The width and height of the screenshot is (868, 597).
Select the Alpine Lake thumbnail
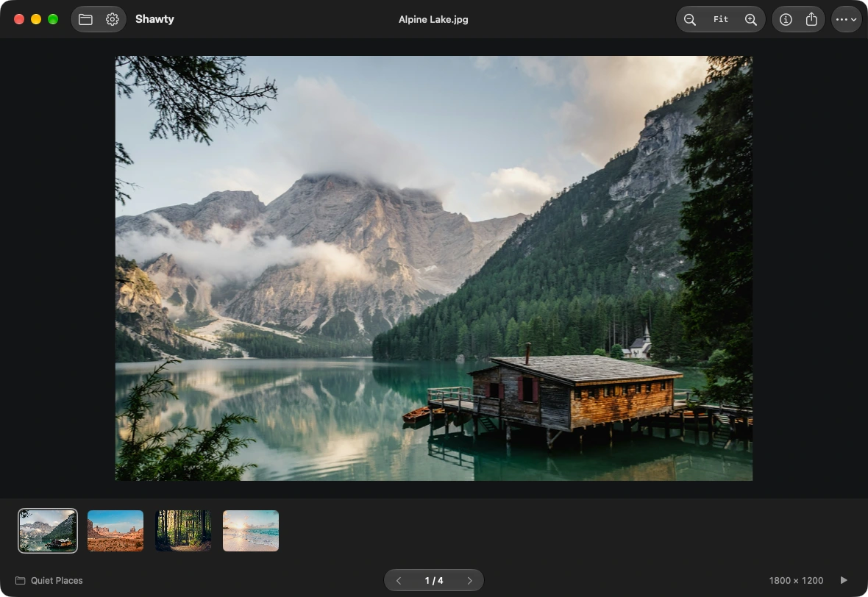pos(48,531)
